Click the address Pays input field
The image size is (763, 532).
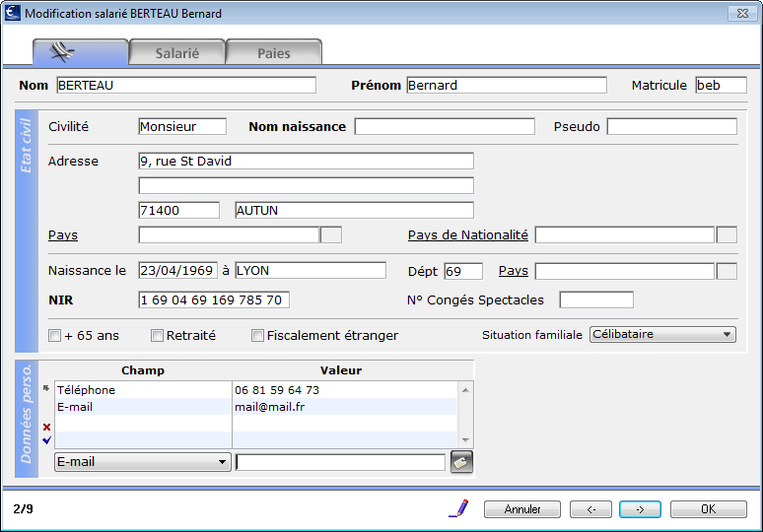coord(229,234)
